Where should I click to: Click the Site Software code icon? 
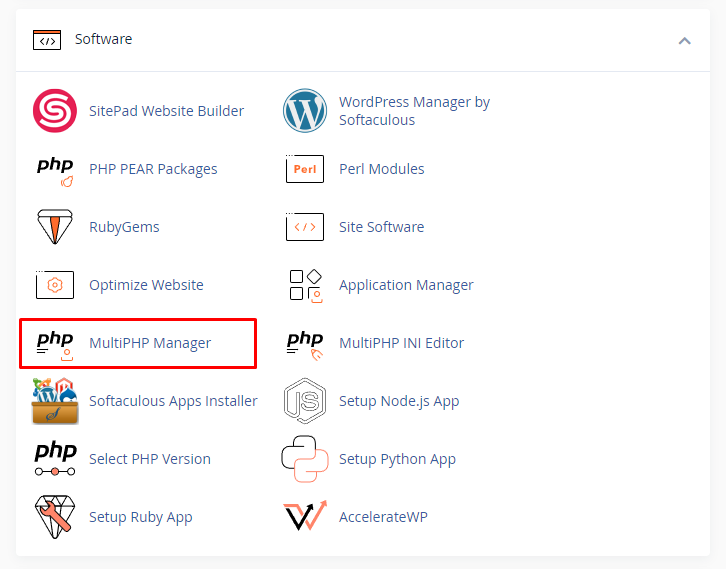[305, 227]
